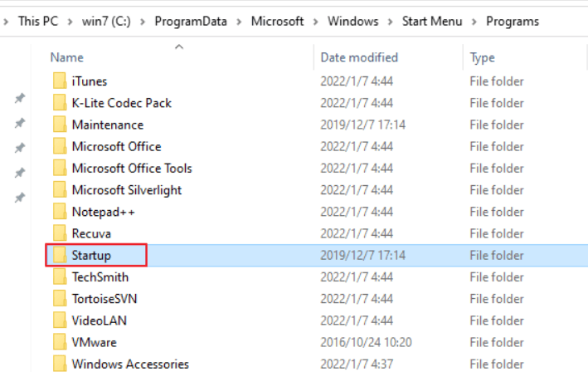Select Windows Accessories folder name
588x372 pixels.
click(130, 365)
